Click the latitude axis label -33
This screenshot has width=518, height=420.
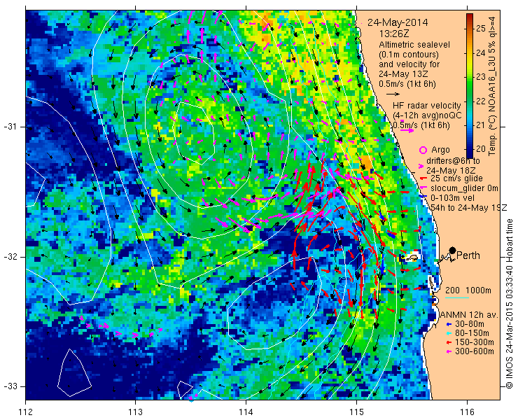10,386
